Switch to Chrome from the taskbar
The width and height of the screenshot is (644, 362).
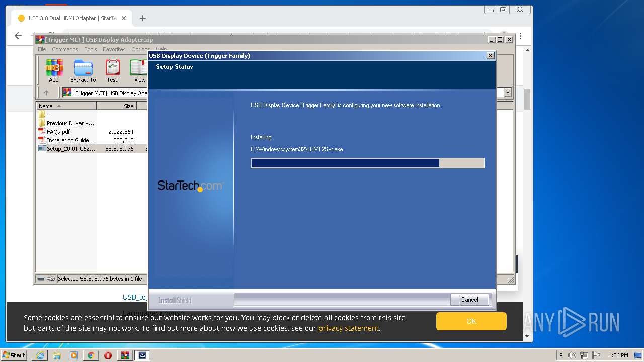pos(91,355)
